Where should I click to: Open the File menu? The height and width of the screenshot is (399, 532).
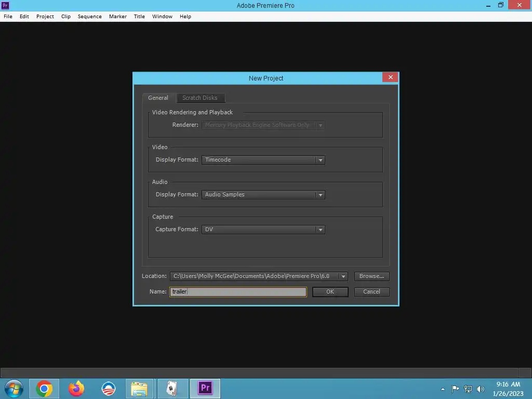click(x=8, y=16)
